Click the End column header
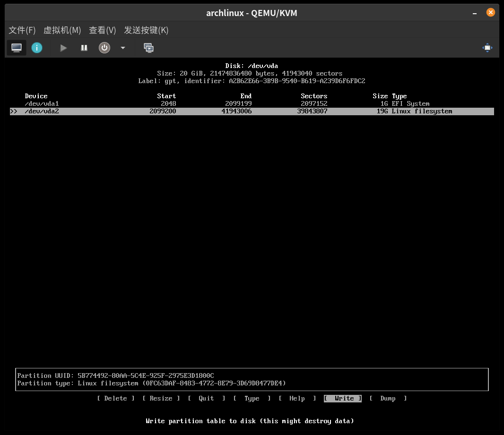This screenshot has width=504, height=435. click(246, 96)
